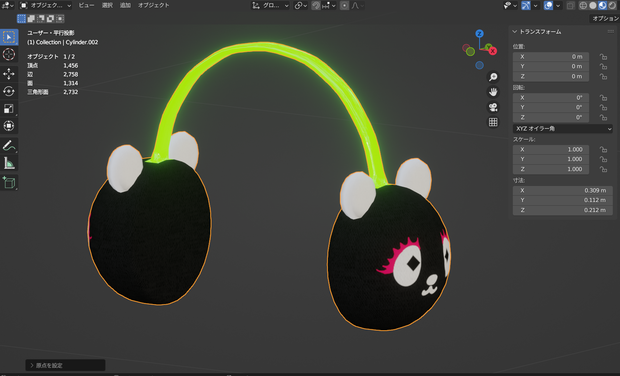The image size is (620, 376).
Task: Click the red X axis on gizmo
Action: [x=493, y=51]
